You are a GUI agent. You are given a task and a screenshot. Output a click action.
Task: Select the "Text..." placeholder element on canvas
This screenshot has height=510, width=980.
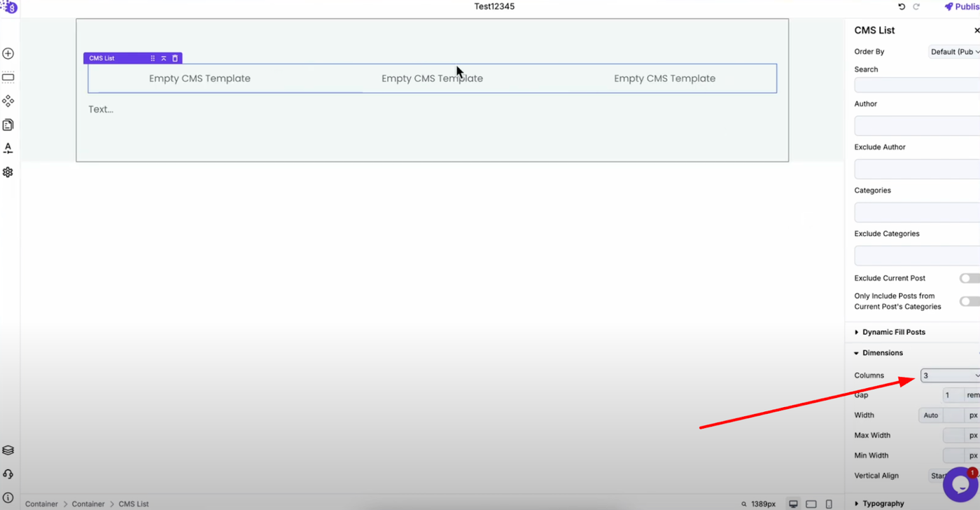[101, 109]
